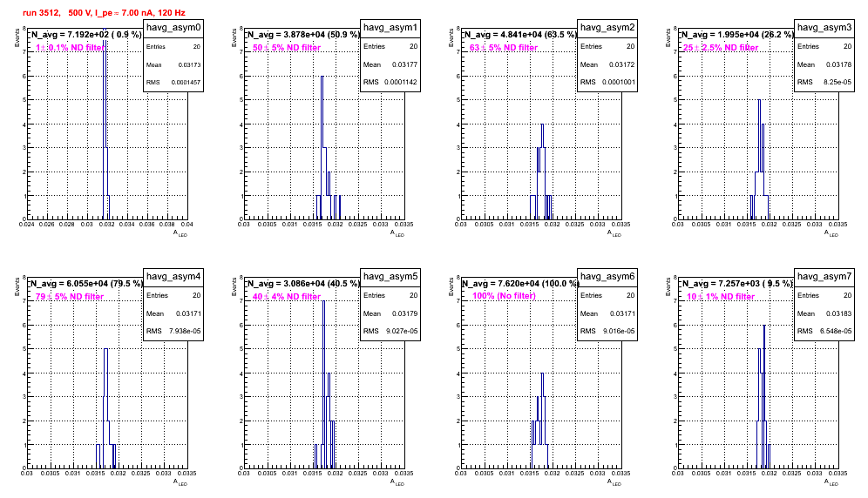Viewport: 868px width, 498px height.
Task: Select the havg_asym0 stats box title
Action: pos(173,28)
